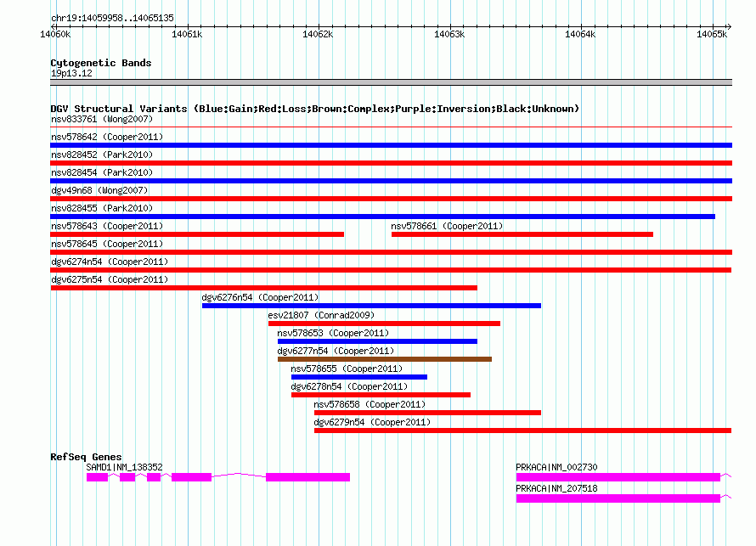Click the PRKACA|NM_002730 gene label
This screenshot has height=546, width=756.
click(556, 467)
